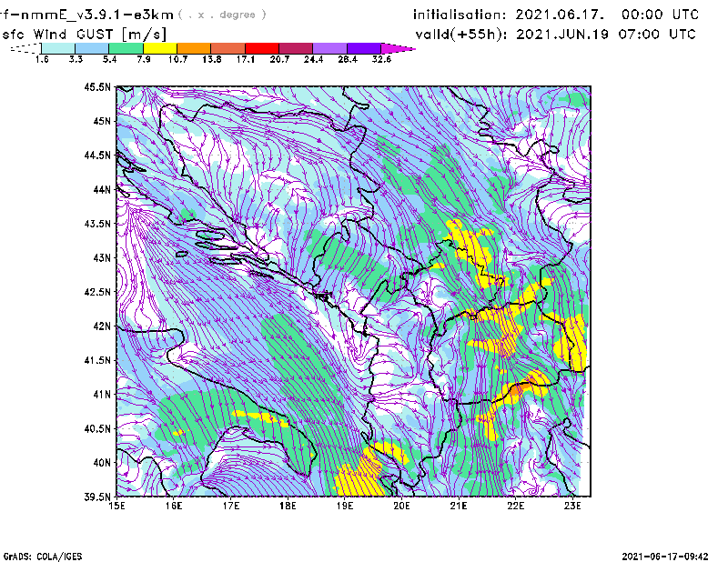728x562 pixels.
Task: Click the 41N latitude label
Action: pyautogui.click(x=102, y=395)
